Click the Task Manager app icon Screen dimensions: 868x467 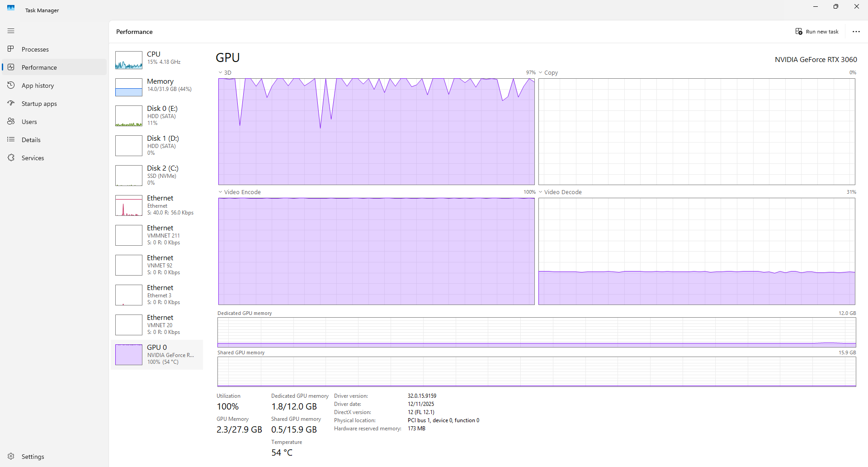[11, 8]
